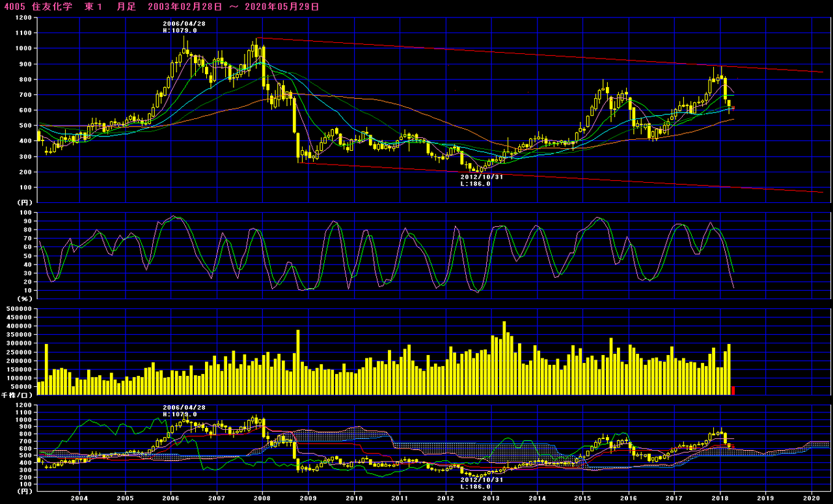Select the 2007 year marker on the x-axis

coord(217,497)
